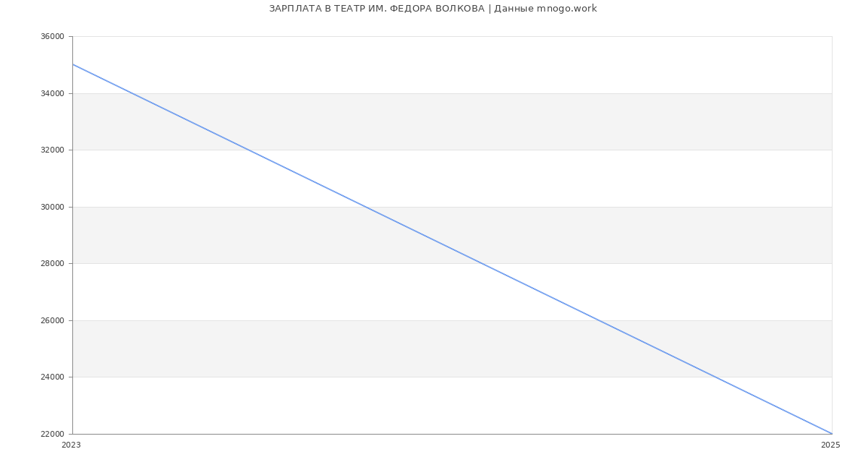Click the 32000 y-axis label
The width and height of the screenshot is (868, 470).
52,150
